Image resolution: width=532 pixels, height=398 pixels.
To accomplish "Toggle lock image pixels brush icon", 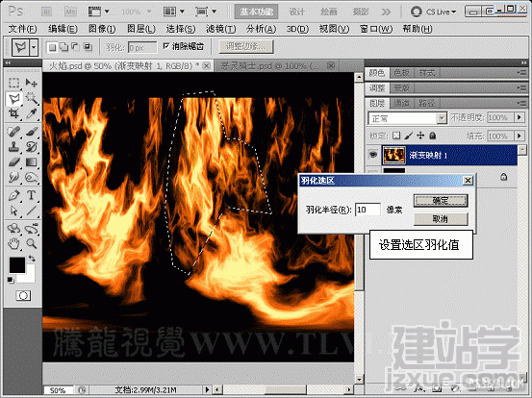I will [409, 136].
